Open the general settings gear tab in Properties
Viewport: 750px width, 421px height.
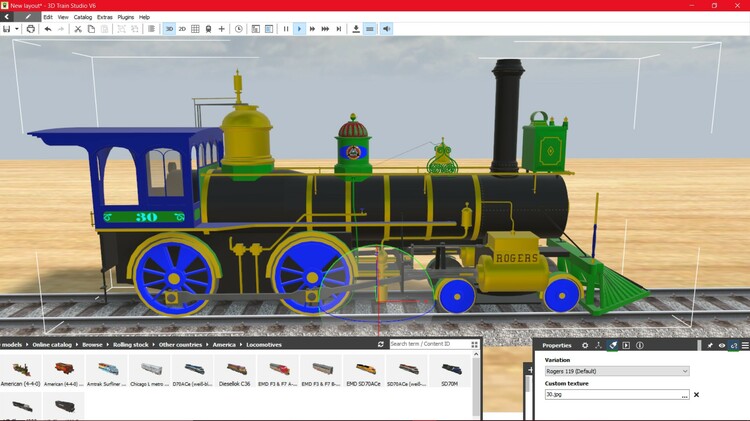pyautogui.click(x=585, y=345)
